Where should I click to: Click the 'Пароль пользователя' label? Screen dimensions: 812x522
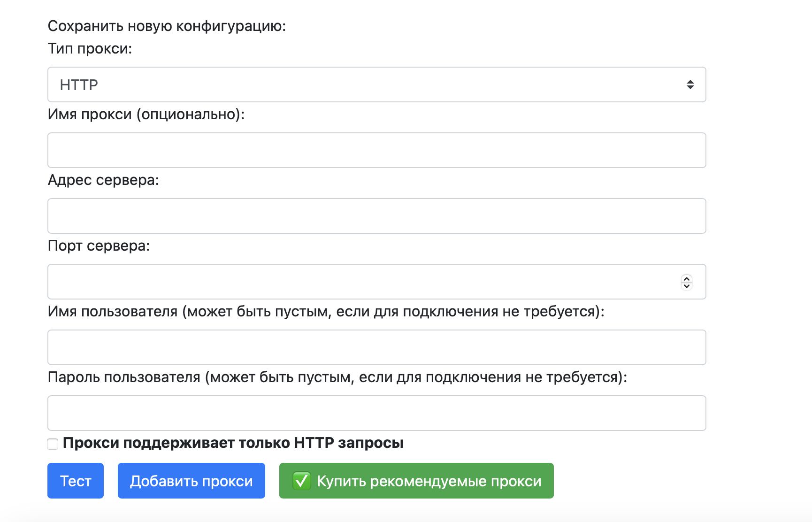(337, 376)
